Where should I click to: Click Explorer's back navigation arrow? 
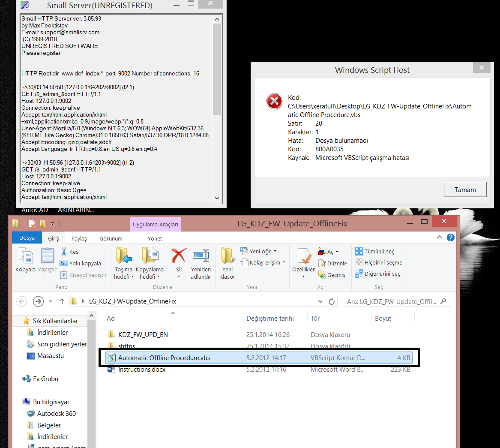[x=22, y=301]
